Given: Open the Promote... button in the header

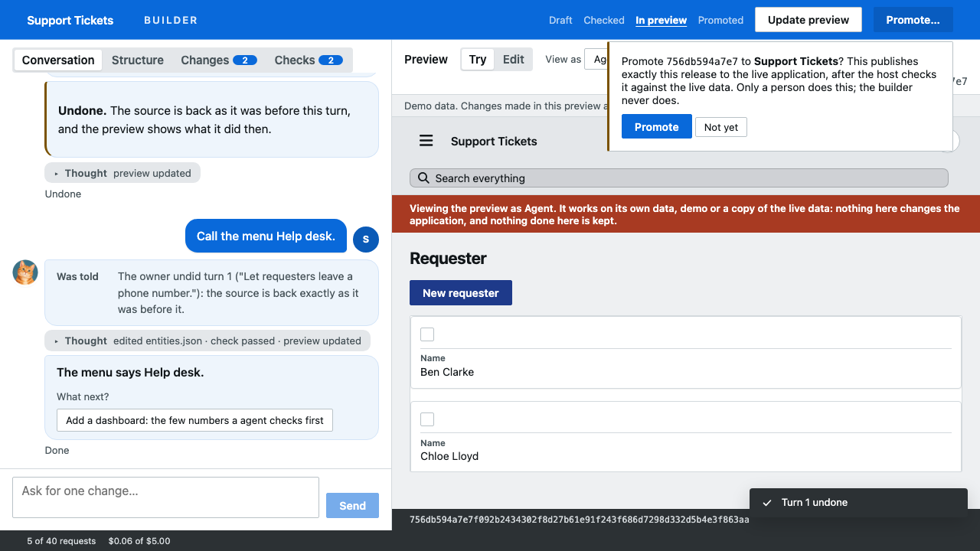Looking at the screenshot, I should 913,20.
